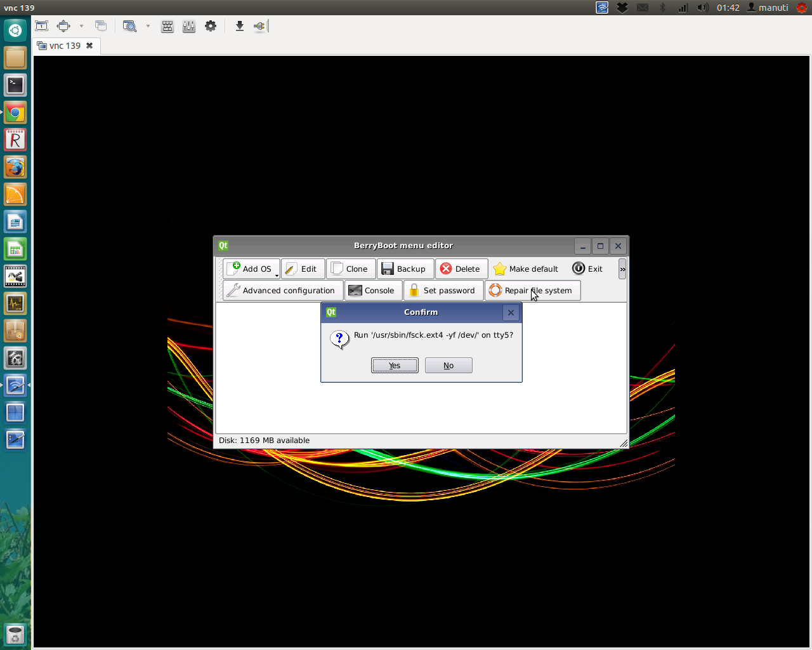Screen dimensions: 812x650
Task: Click the red Delete button
Action: point(461,269)
